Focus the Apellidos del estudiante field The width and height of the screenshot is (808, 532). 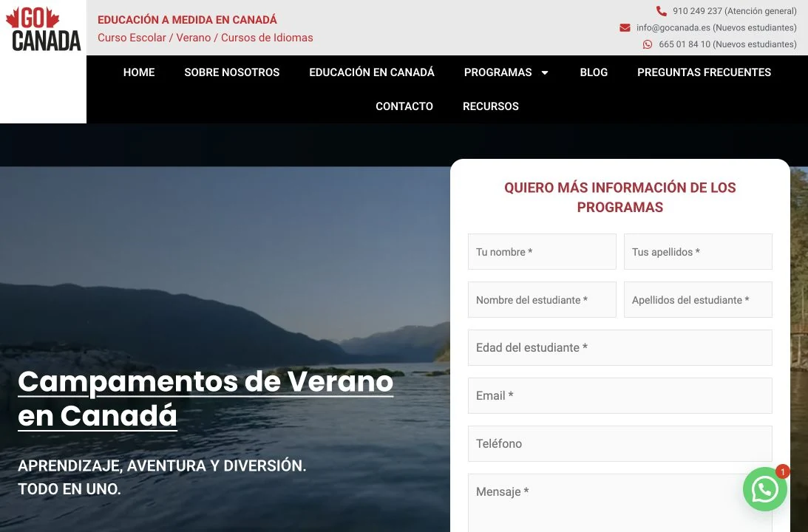[x=698, y=300]
